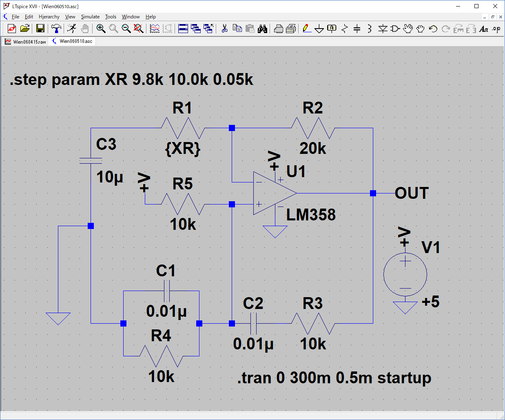Screen dimensions: 505x420
Task: Open the Control Panel hammer icon
Action: point(56,29)
